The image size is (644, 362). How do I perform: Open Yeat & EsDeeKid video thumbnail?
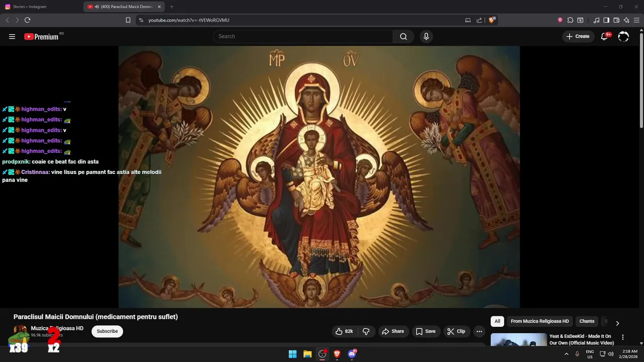pos(519,340)
